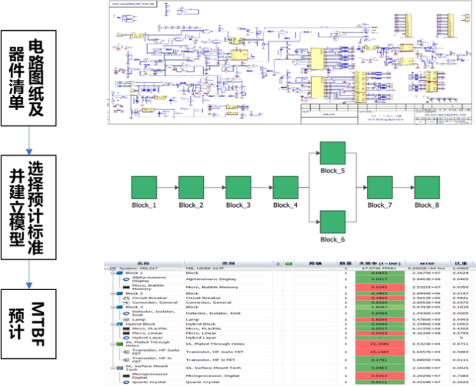Click the red 15.3986 failure rate cell
The height and width of the screenshot is (386, 476).
tap(380, 344)
